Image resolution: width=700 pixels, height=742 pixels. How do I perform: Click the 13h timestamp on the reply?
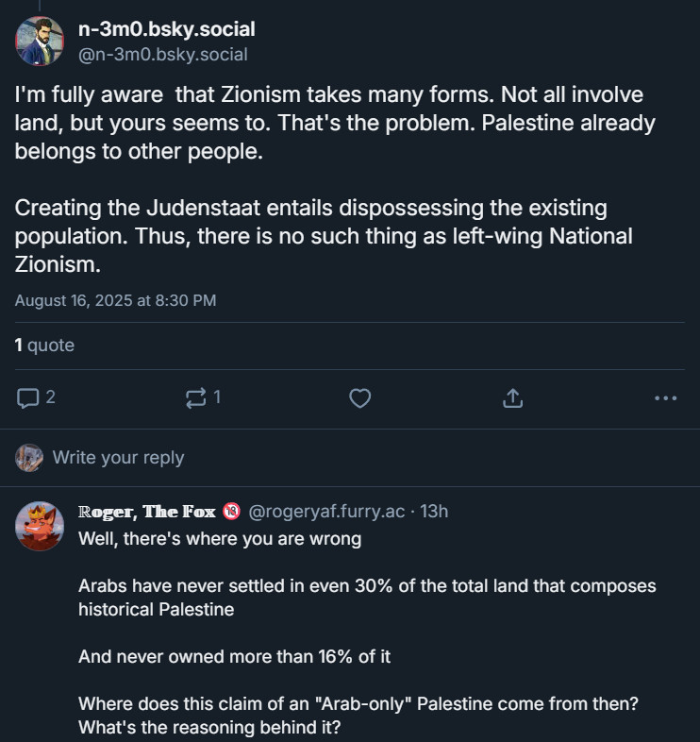pos(434,512)
